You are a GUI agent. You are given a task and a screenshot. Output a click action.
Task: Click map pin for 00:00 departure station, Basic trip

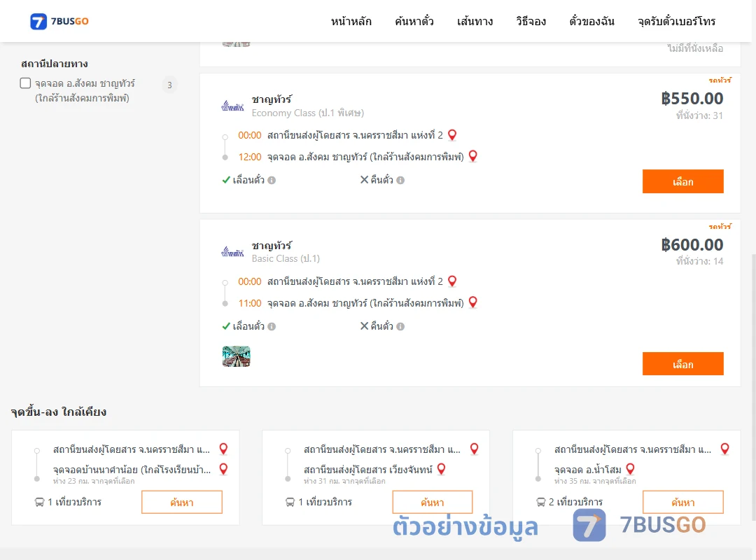(x=452, y=281)
